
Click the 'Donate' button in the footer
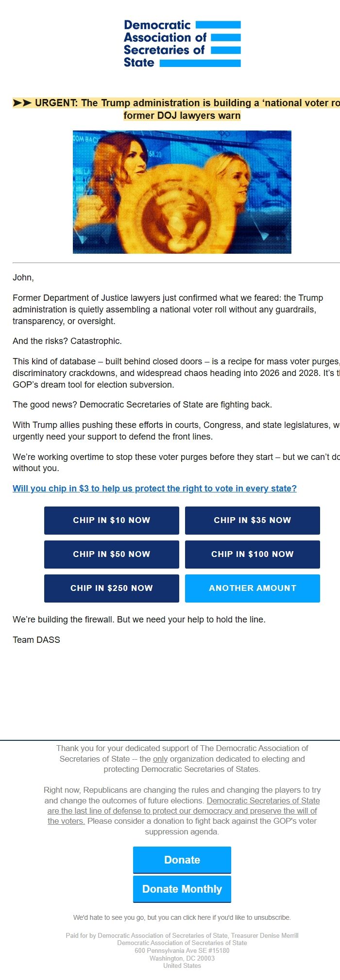pos(182,860)
